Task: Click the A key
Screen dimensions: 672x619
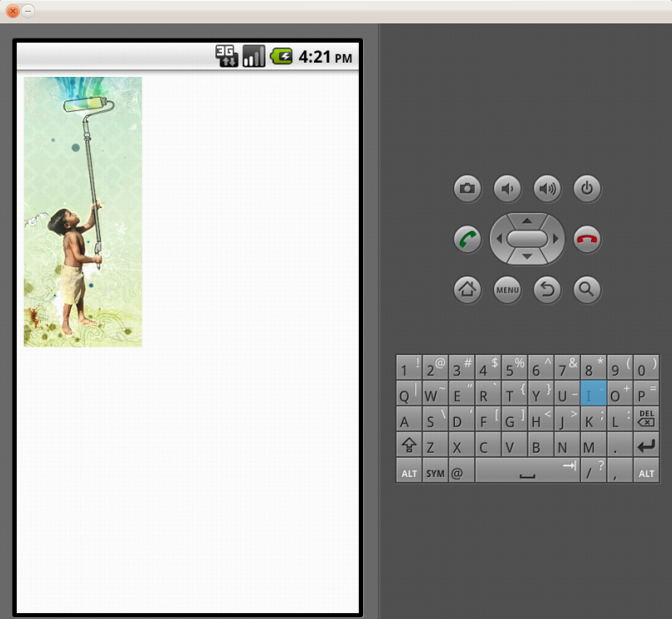Action: click(409, 419)
